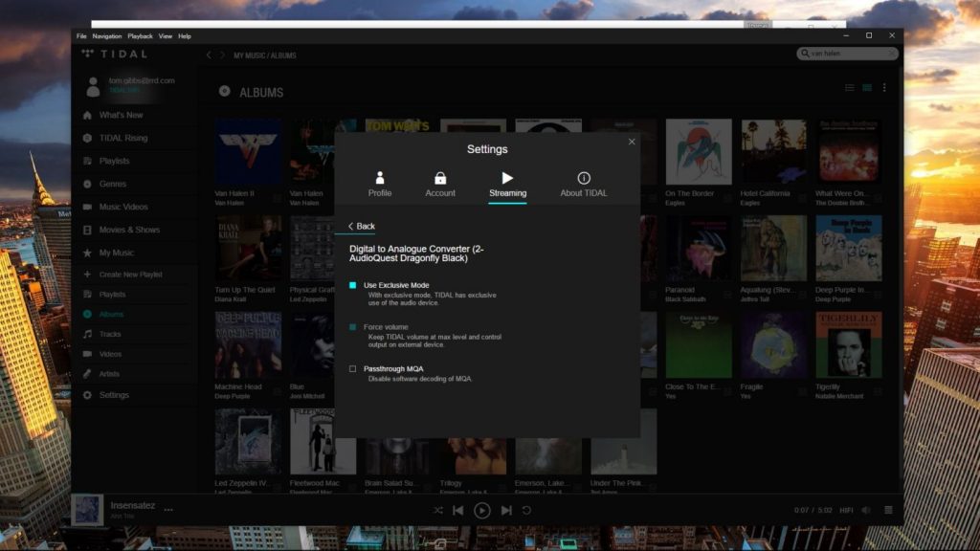The image size is (980, 551).
Task: Open Fleetwood Mac album cover
Action: coord(312,442)
